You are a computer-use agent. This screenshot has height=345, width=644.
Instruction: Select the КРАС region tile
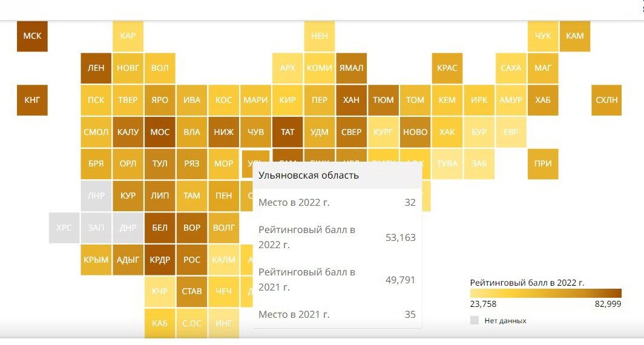(x=447, y=68)
